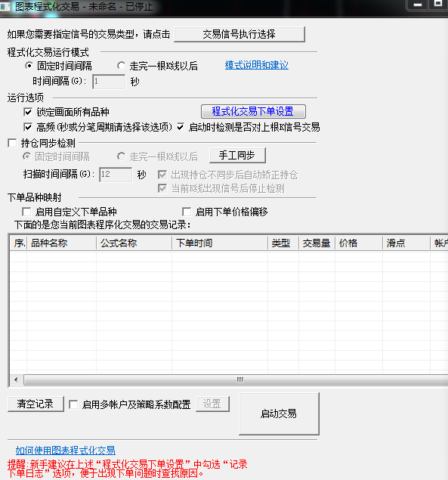Click the horizontal scrollbar thumb

coord(236,380)
